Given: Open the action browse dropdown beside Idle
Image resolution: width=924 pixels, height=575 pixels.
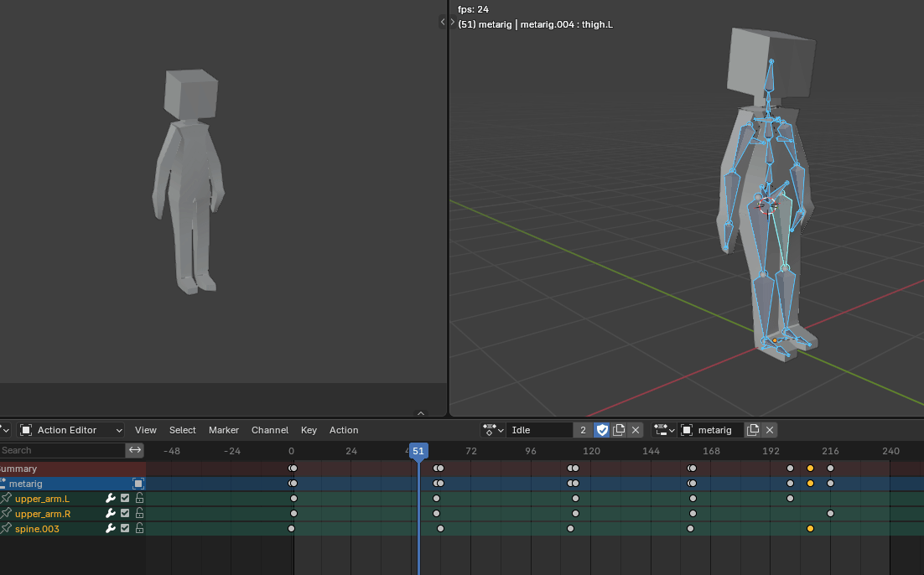Looking at the screenshot, I should (x=492, y=430).
